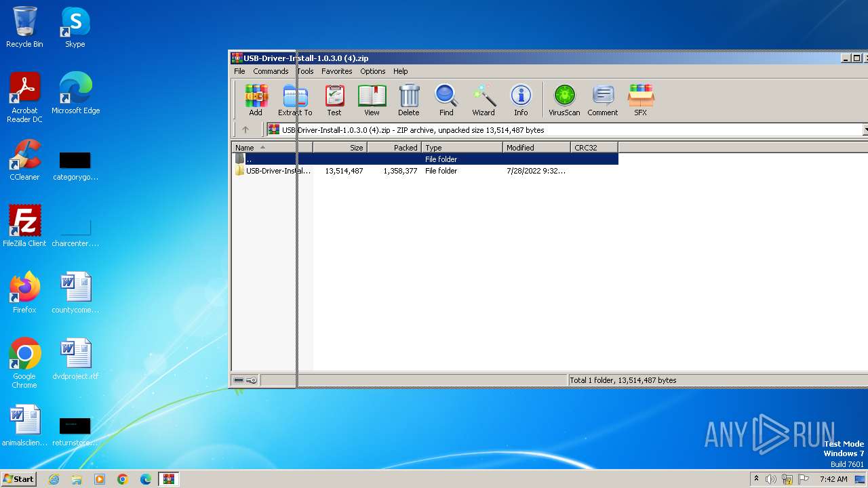Sort by Modified column header
Image resolution: width=868 pixels, height=488 pixels.
pos(536,147)
